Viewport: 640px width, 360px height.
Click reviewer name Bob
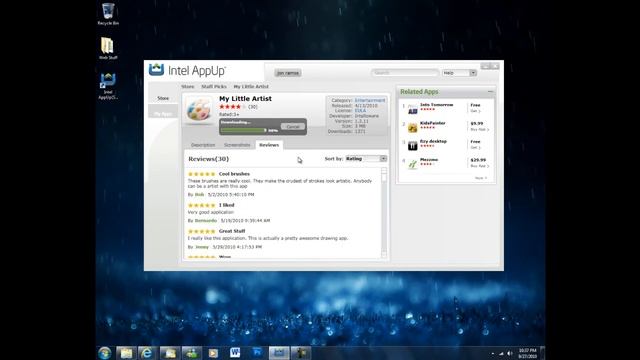click(x=199, y=195)
